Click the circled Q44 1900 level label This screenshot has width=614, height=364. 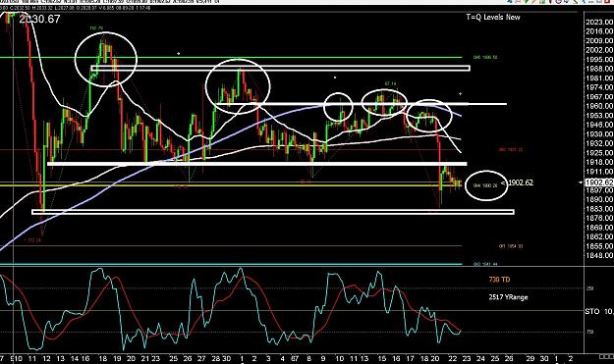tap(485, 185)
